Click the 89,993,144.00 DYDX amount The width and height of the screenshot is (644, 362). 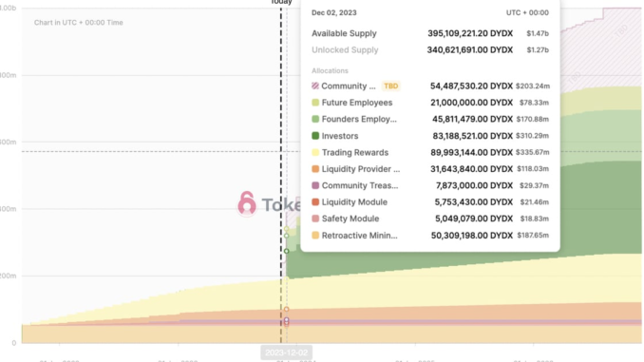[x=472, y=152]
